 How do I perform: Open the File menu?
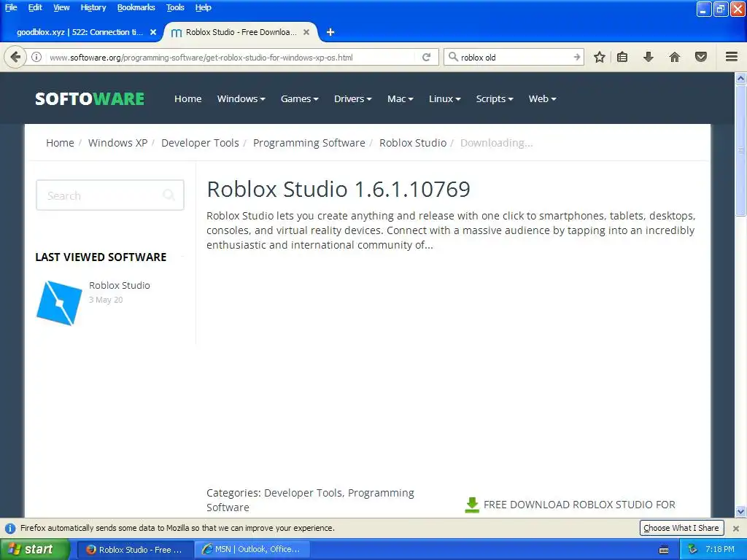(x=11, y=7)
